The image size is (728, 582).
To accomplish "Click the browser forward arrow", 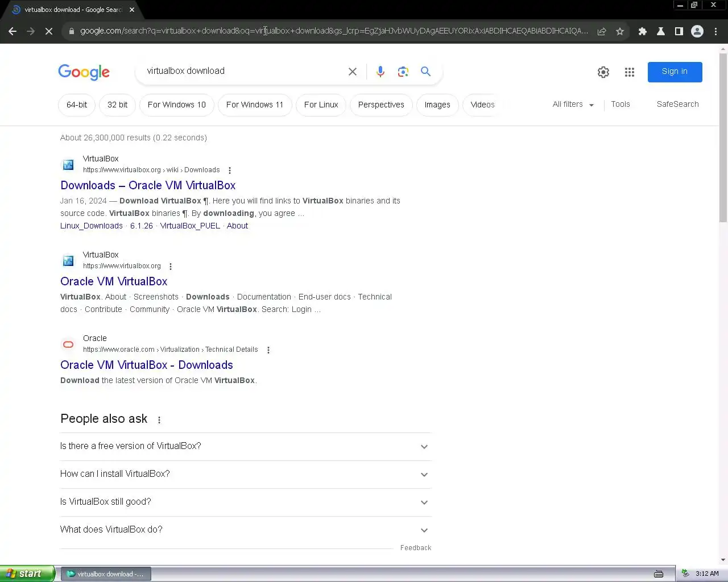I will pyautogui.click(x=31, y=31).
